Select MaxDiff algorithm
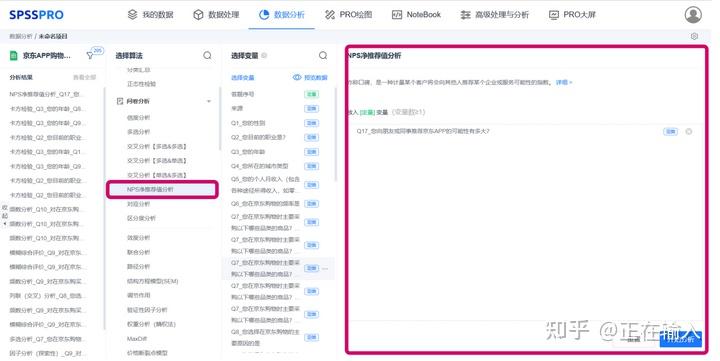The width and height of the screenshot is (720, 361). click(x=137, y=339)
